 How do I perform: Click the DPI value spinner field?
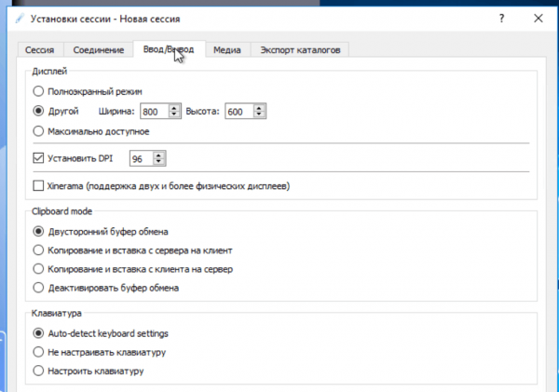pyautogui.click(x=142, y=158)
